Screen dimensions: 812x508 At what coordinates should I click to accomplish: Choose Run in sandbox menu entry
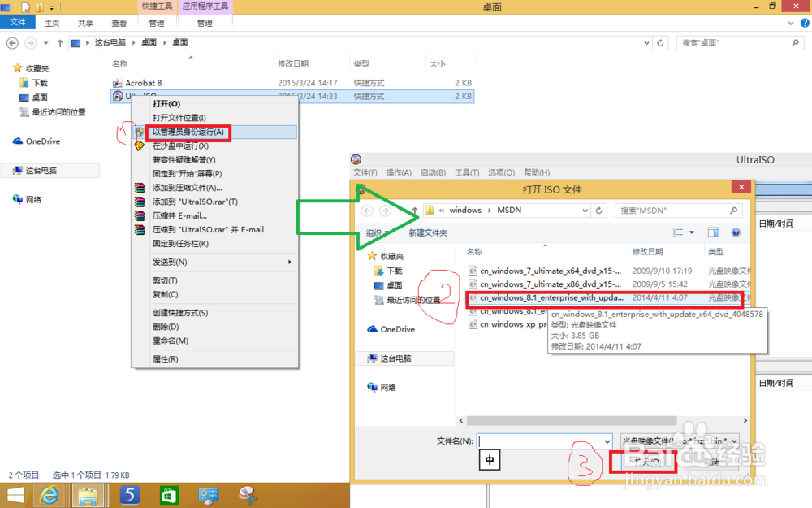180,145
